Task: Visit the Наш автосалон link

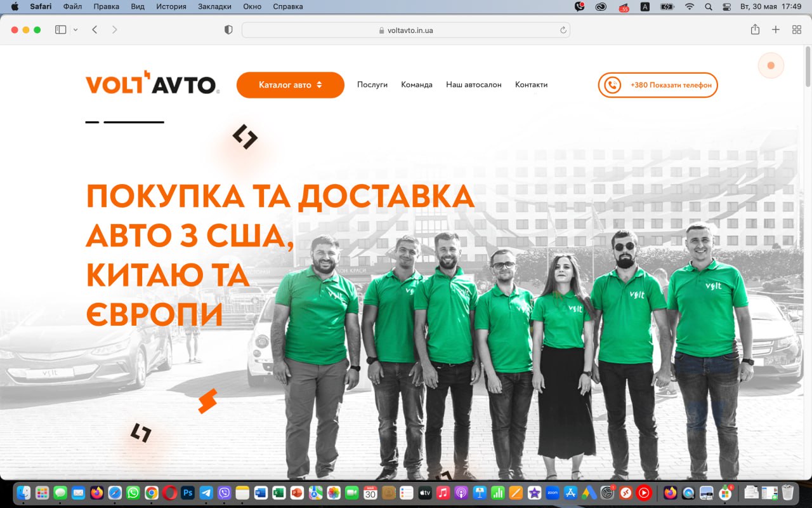Action: click(x=474, y=85)
